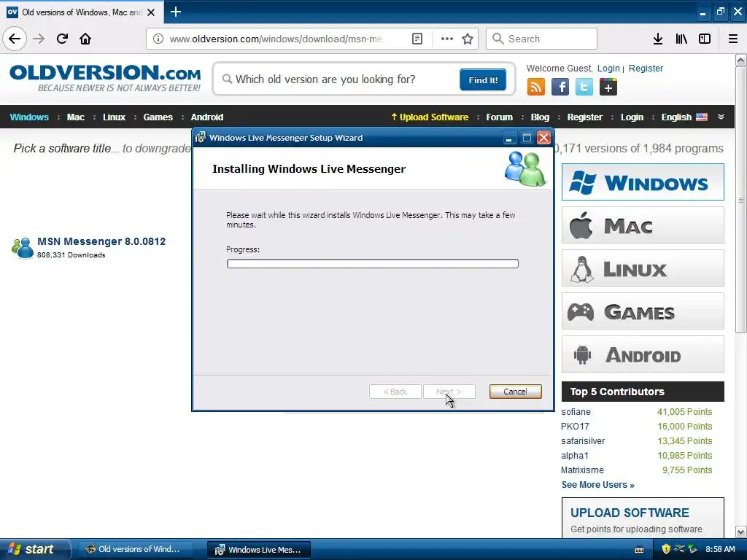This screenshot has width=747, height=560.
Task: Expand the navigation bar chevron after English
Action: [721, 117]
